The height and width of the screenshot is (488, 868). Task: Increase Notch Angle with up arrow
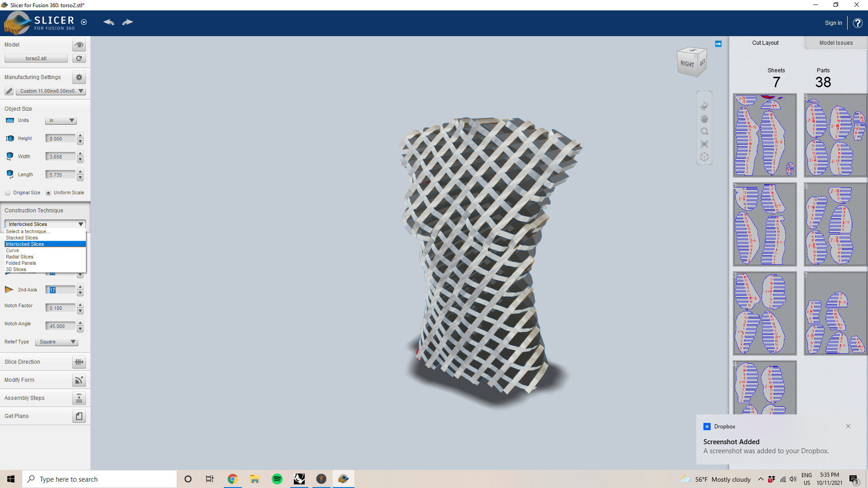pos(80,323)
